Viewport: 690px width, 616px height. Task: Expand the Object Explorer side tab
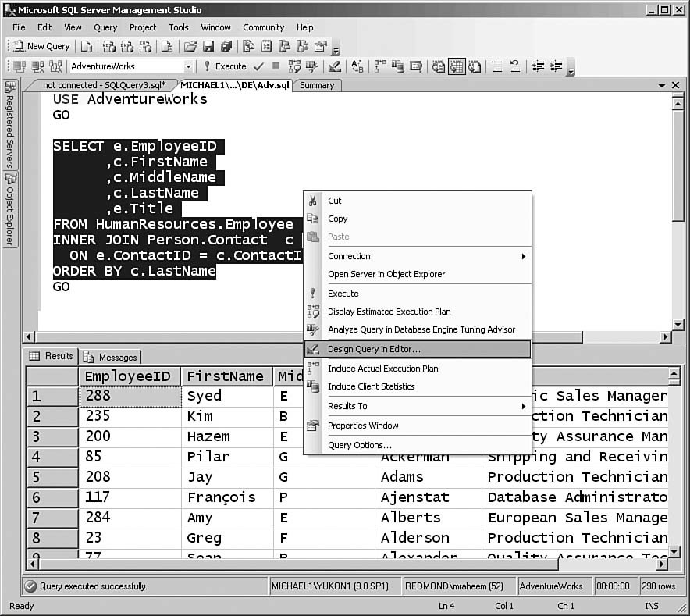[x=9, y=209]
